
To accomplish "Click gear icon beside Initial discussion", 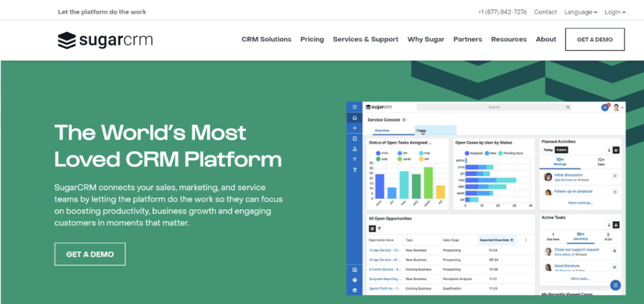I will (x=615, y=176).
